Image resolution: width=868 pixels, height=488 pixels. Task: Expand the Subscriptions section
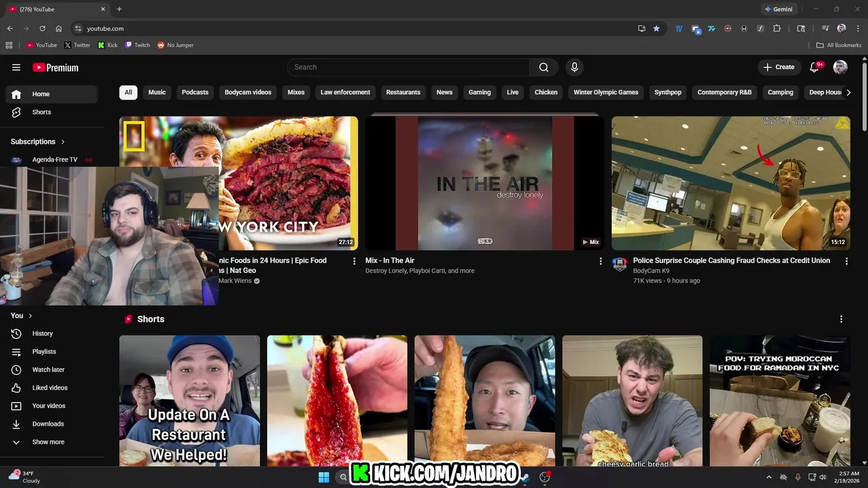[x=38, y=142]
